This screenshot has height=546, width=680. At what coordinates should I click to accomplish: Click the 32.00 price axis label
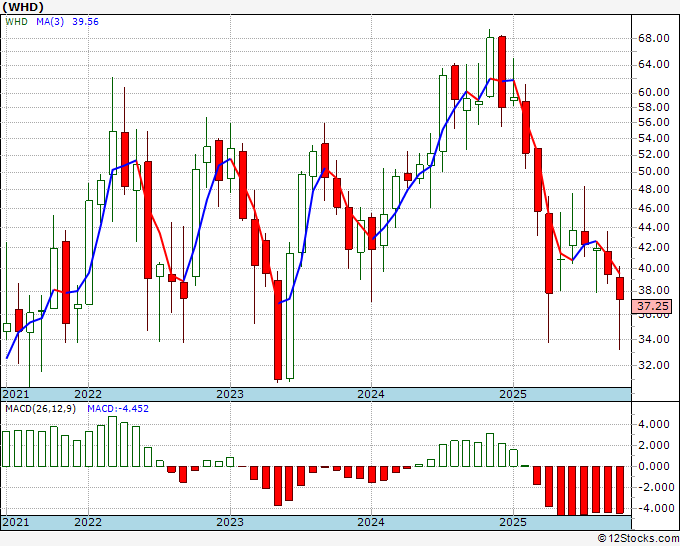coord(654,365)
